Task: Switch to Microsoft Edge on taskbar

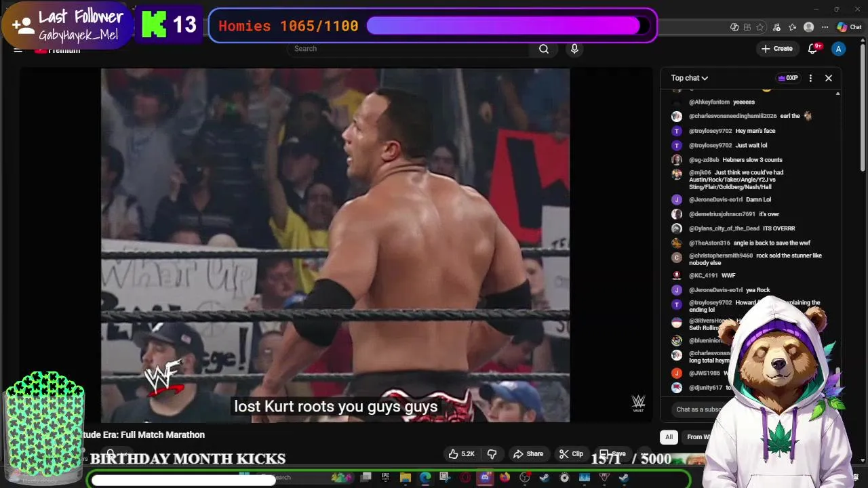Action: pyautogui.click(x=425, y=477)
